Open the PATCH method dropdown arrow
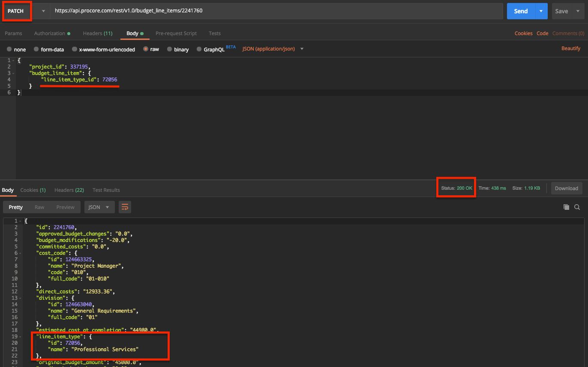 (x=43, y=11)
